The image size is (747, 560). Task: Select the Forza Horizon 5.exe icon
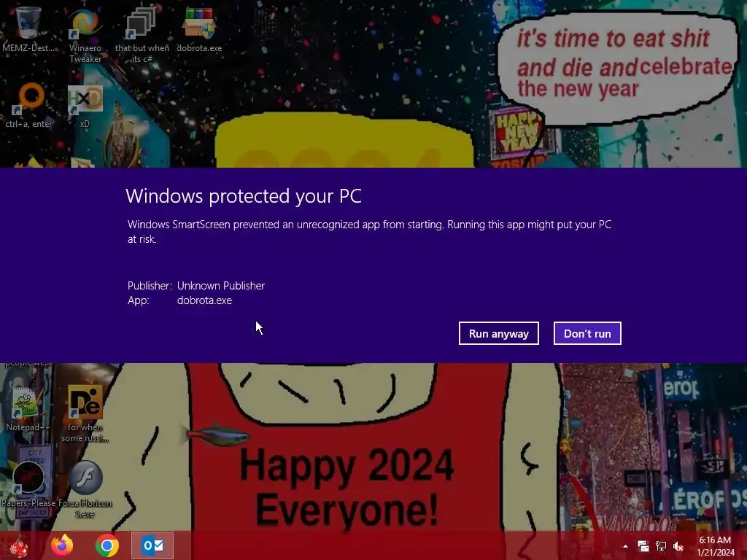point(85,489)
